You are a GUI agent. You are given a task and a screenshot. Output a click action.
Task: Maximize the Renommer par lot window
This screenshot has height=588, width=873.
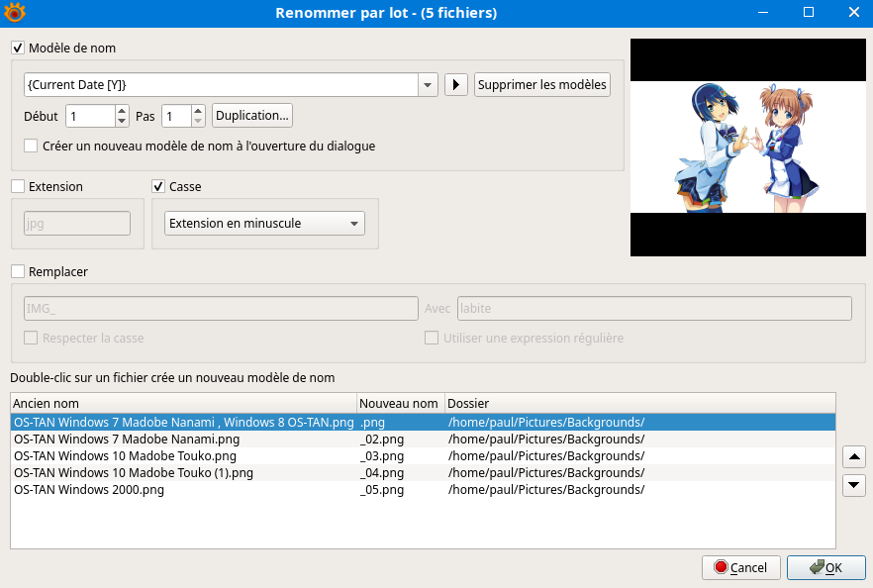809,12
